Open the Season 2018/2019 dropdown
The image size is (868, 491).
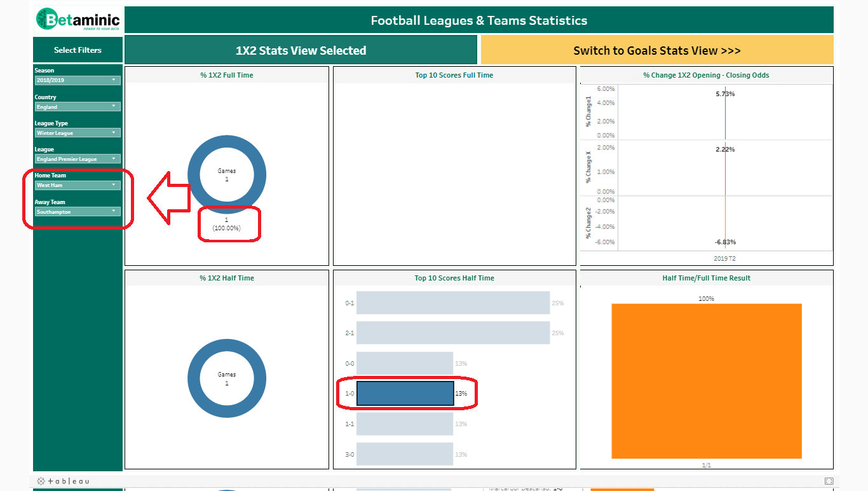pyautogui.click(x=78, y=80)
